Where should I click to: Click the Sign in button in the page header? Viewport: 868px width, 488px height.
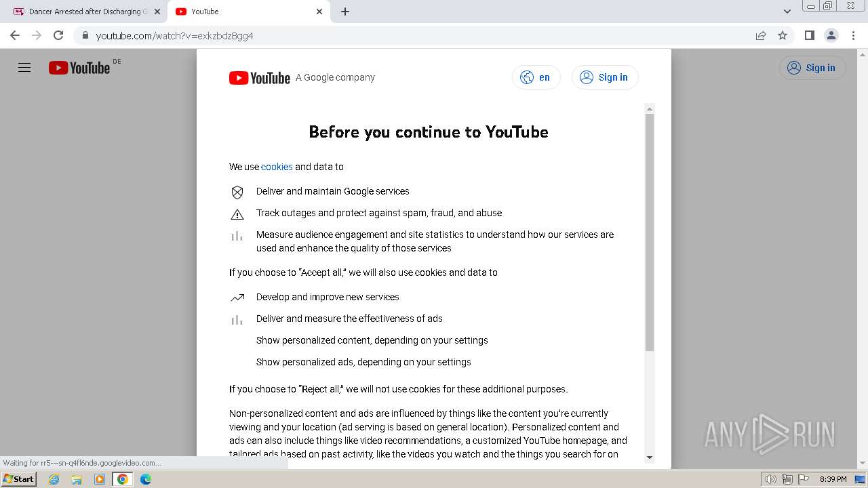click(812, 68)
